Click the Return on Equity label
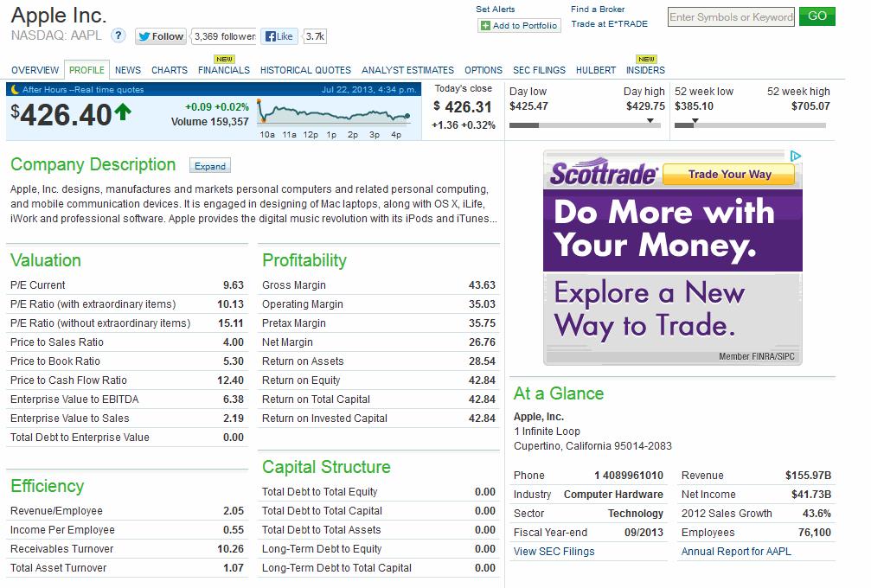 pyautogui.click(x=300, y=380)
